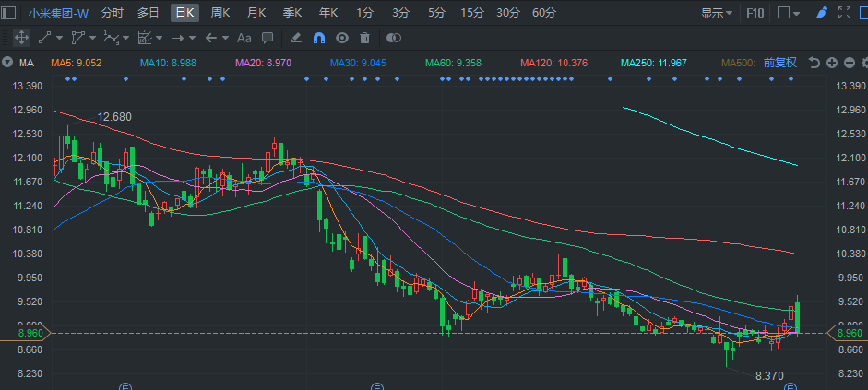The height and width of the screenshot is (390, 868).
Task: Click the 12.680 high price label
Action: pos(114,117)
